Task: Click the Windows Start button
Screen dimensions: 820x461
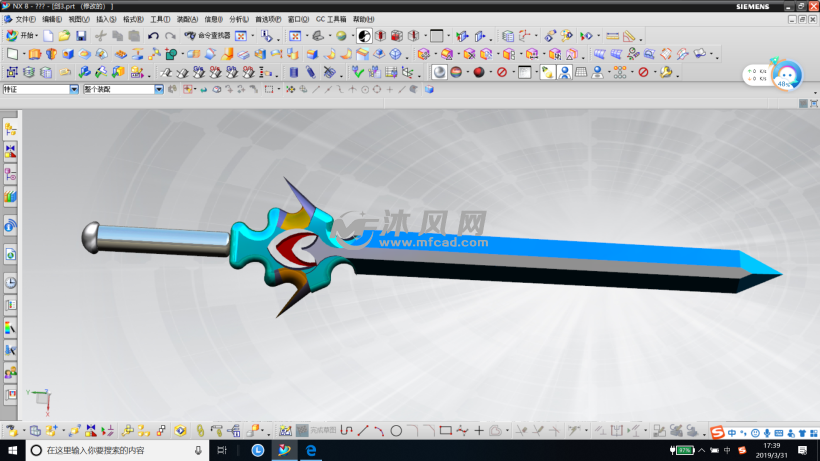Action: (x=13, y=450)
